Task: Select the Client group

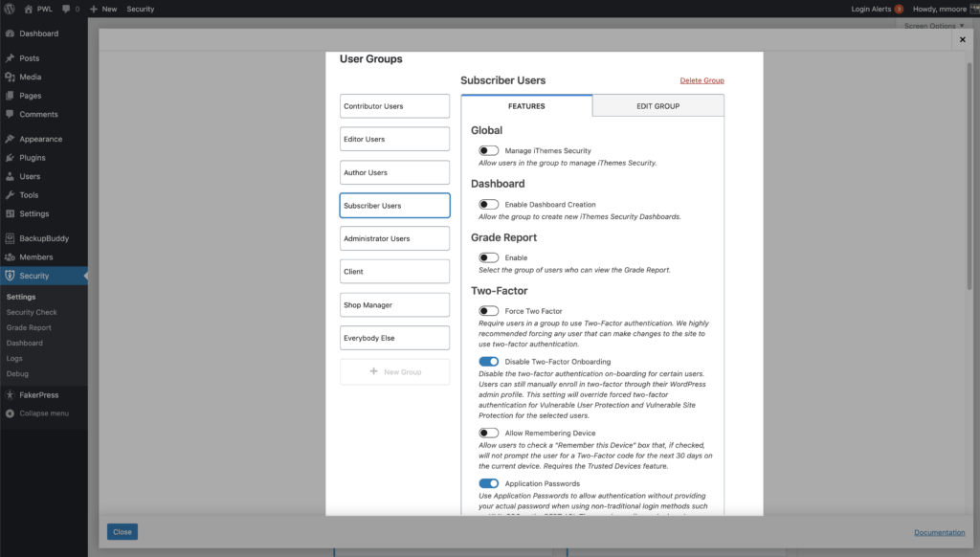Action: tap(394, 271)
